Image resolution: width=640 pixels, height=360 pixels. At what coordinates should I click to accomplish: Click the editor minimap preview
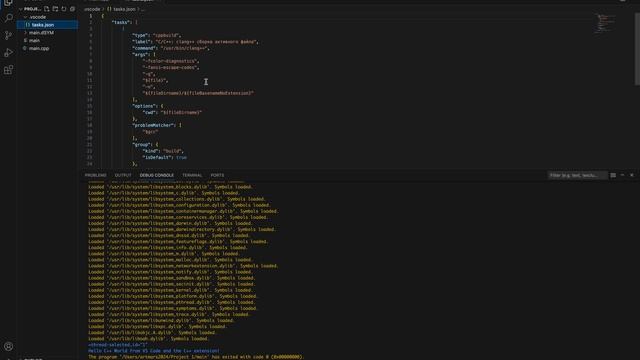click(606, 24)
